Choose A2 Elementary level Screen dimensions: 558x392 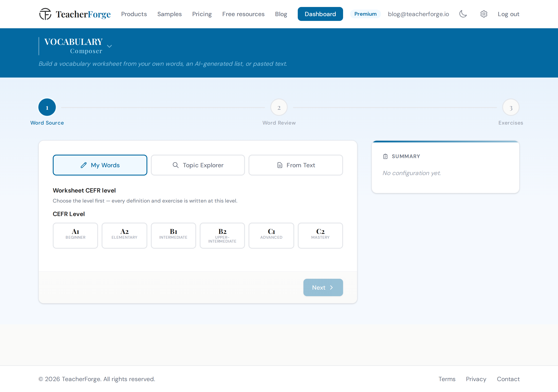coord(124,236)
